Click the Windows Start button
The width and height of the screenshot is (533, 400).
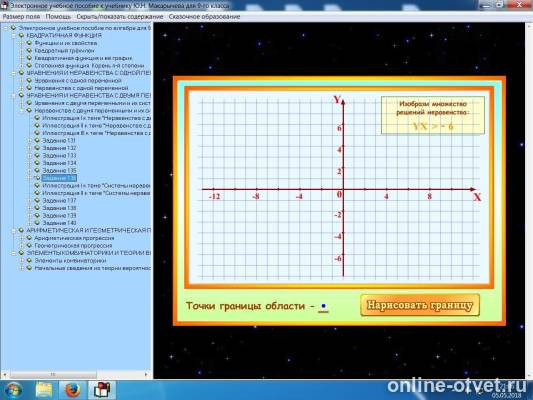[13, 390]
